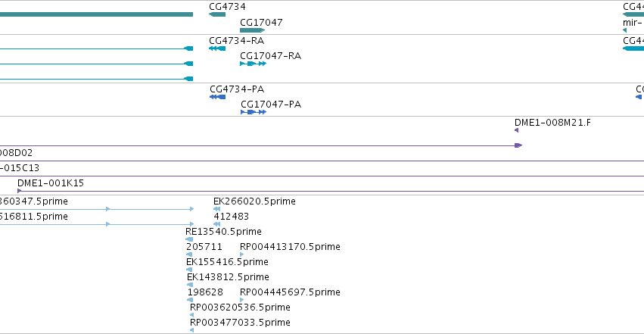644x334 pixels.
Task: Select the DME1-001K15 clone label
Action: click(51, 183)
